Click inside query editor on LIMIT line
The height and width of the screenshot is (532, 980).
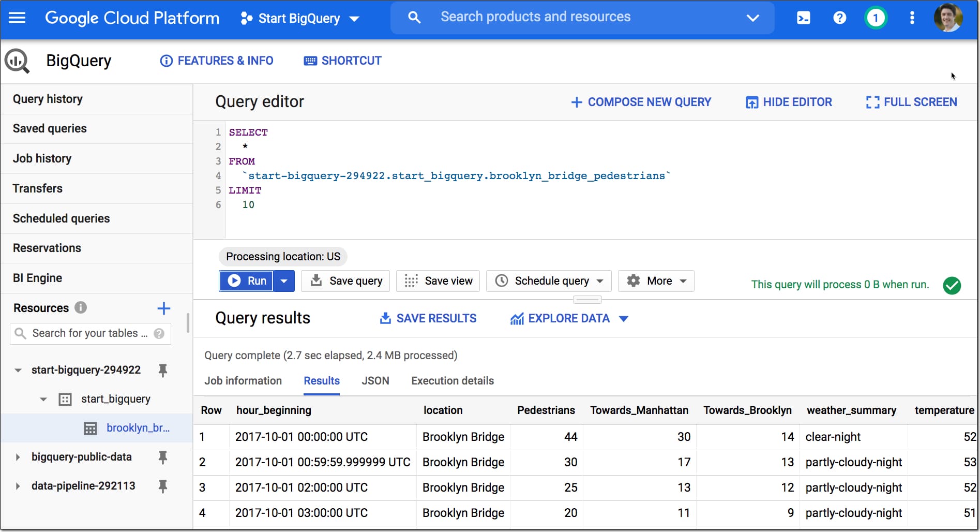pyautogui.click(x=245, y=190)
